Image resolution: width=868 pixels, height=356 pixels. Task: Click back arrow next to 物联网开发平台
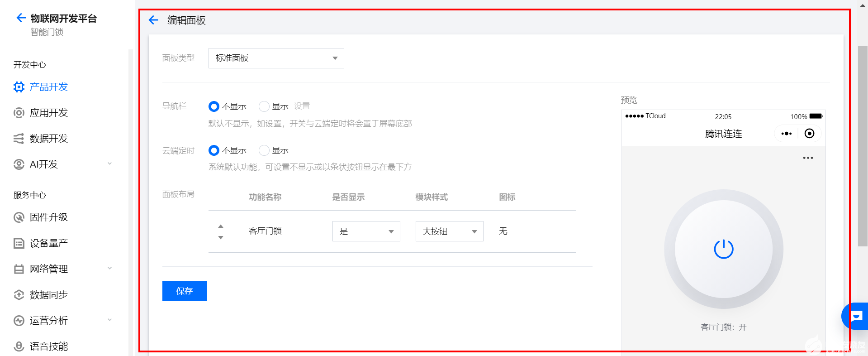click(21, 18)
